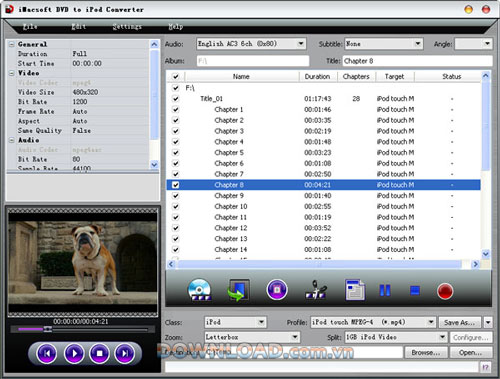Click the preview seek slider handle
500x379 pixels.
click(x=48, y=329)
